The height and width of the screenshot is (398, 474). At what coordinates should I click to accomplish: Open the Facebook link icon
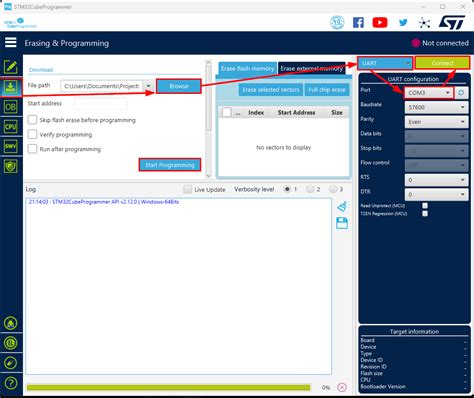358,23
